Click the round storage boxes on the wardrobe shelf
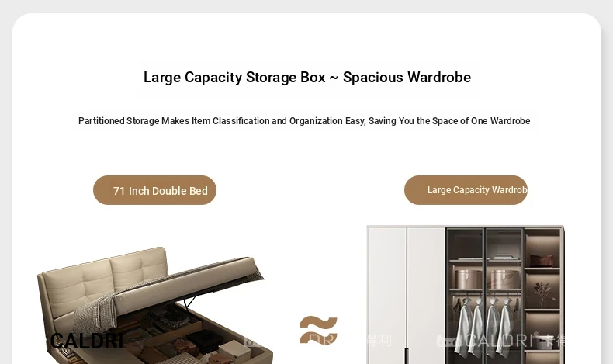The height and width of the screenshot is (364, 613). [x=486, y=279]
